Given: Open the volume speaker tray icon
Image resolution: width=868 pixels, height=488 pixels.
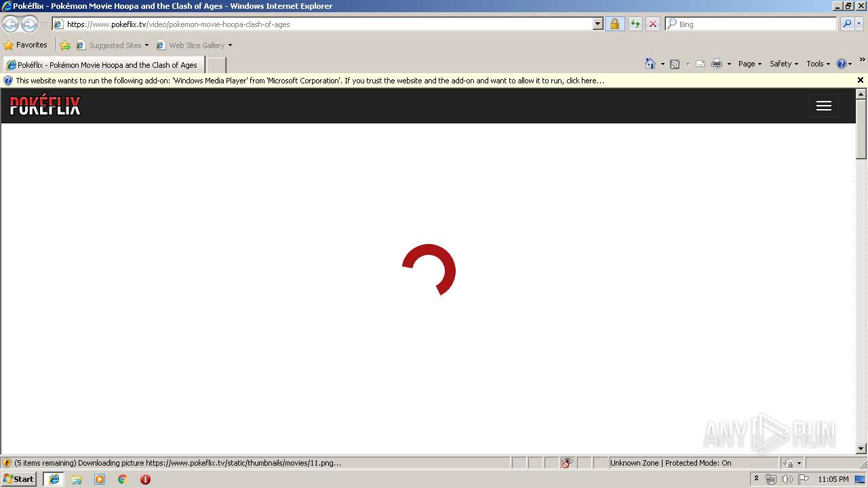Looking at the screenshot, I should pyautogui.click(x=787, y=479).
